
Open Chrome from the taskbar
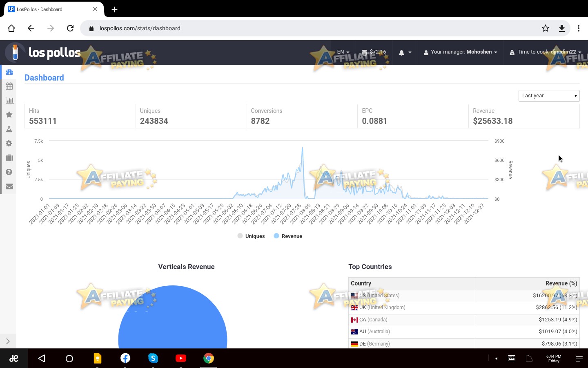coord(209,359)
